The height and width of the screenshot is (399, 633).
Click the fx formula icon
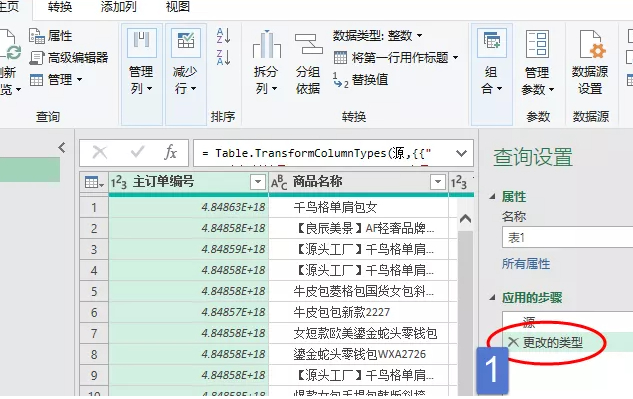coord(170,153)
